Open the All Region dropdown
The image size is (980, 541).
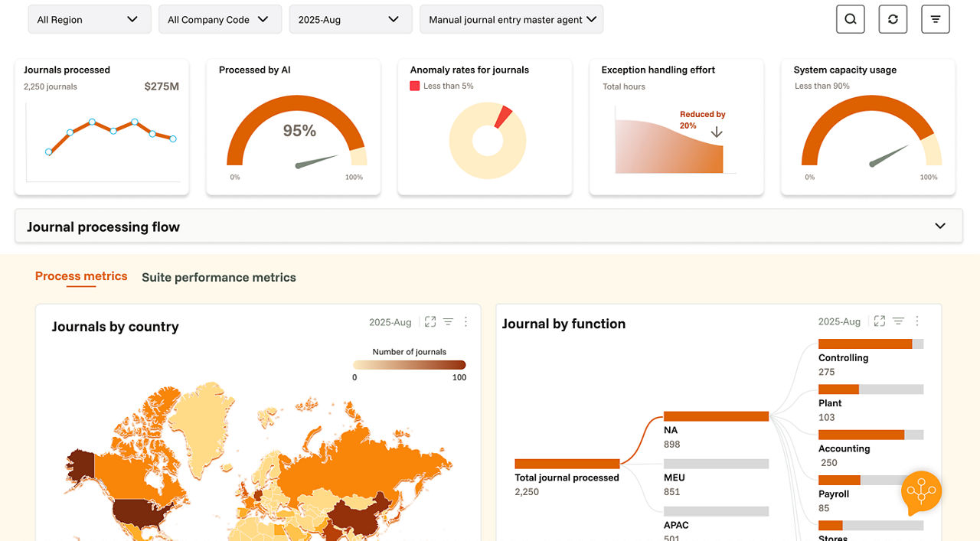coord(89,20)
